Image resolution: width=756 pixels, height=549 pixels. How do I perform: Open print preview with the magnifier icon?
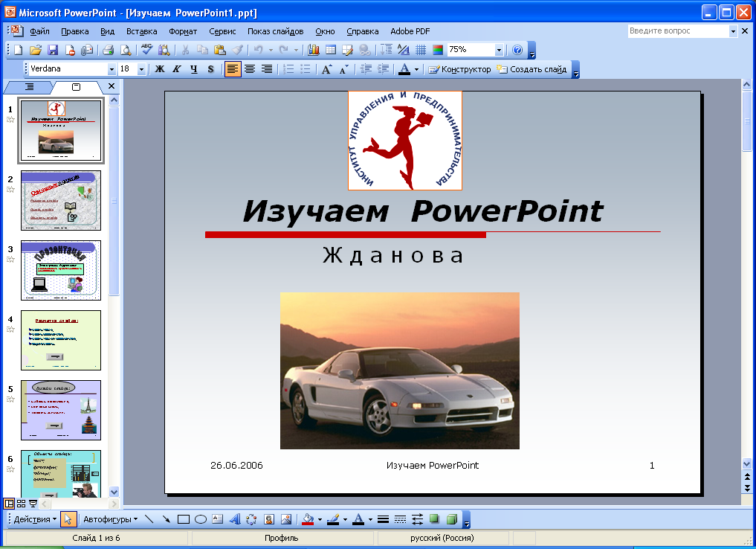(126, 50)
